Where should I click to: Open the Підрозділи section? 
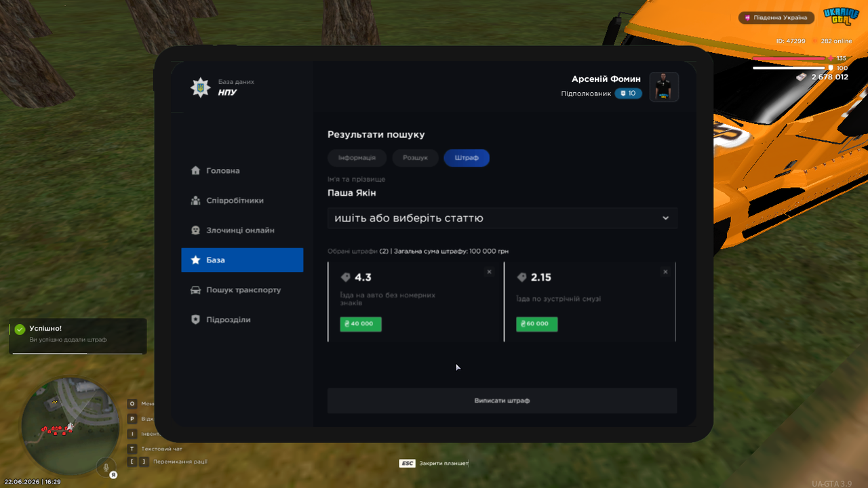point(242,320)
